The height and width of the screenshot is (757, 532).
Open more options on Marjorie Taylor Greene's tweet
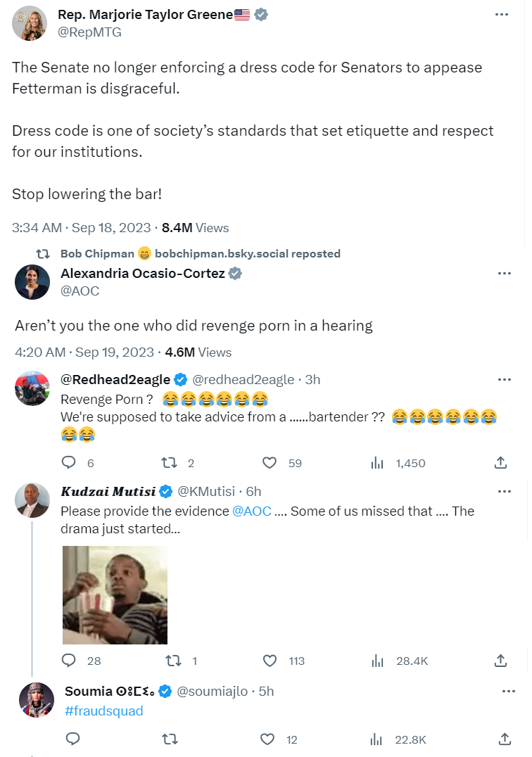coord(502,15)
